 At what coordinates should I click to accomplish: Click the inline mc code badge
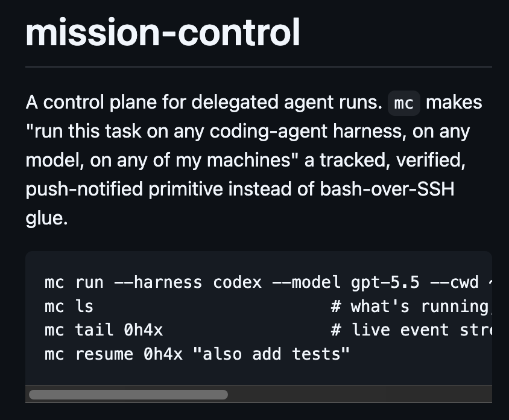[x=404, y=103]
